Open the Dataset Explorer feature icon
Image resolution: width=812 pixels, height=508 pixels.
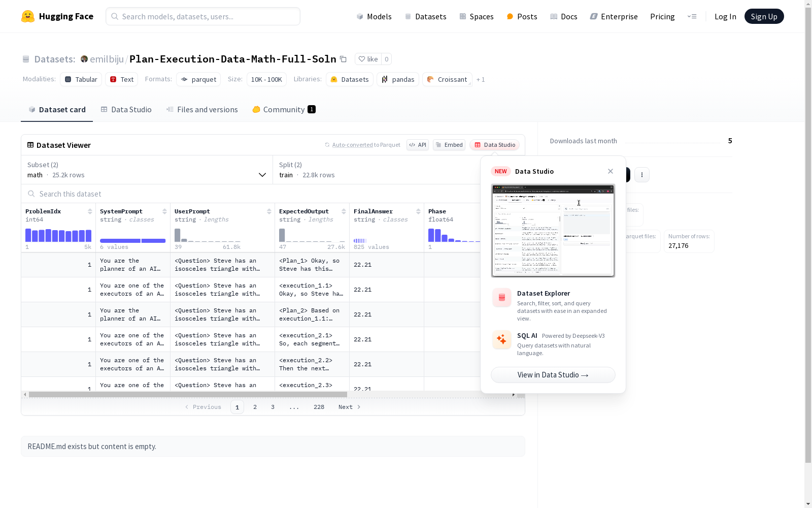point(502,298)
